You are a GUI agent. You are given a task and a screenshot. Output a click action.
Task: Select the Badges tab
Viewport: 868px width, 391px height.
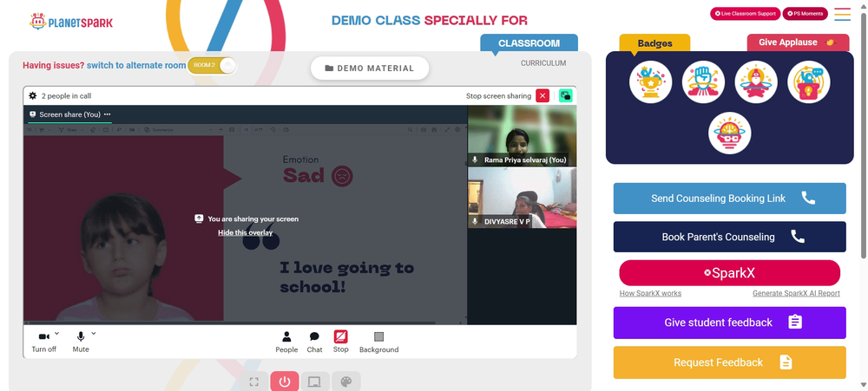654,43
